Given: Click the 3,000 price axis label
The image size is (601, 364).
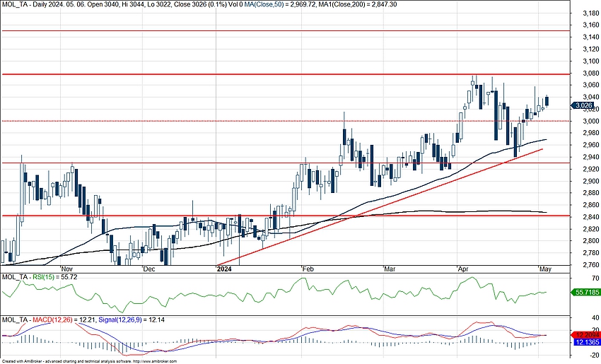Looking at the screenshot, I should 590,121.
